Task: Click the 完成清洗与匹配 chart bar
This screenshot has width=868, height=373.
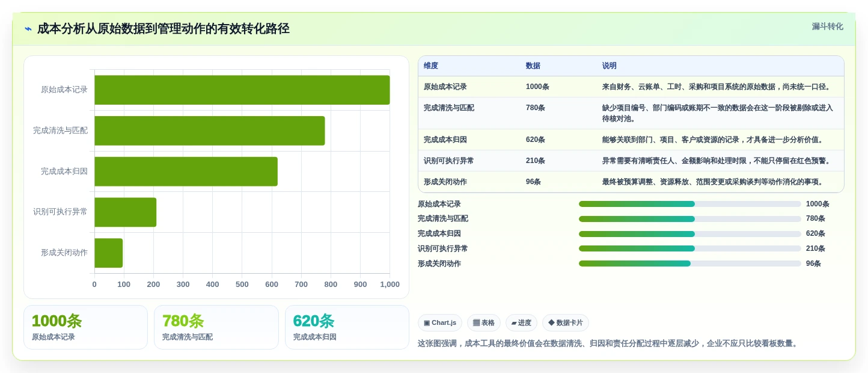Action: click(210, 131)
